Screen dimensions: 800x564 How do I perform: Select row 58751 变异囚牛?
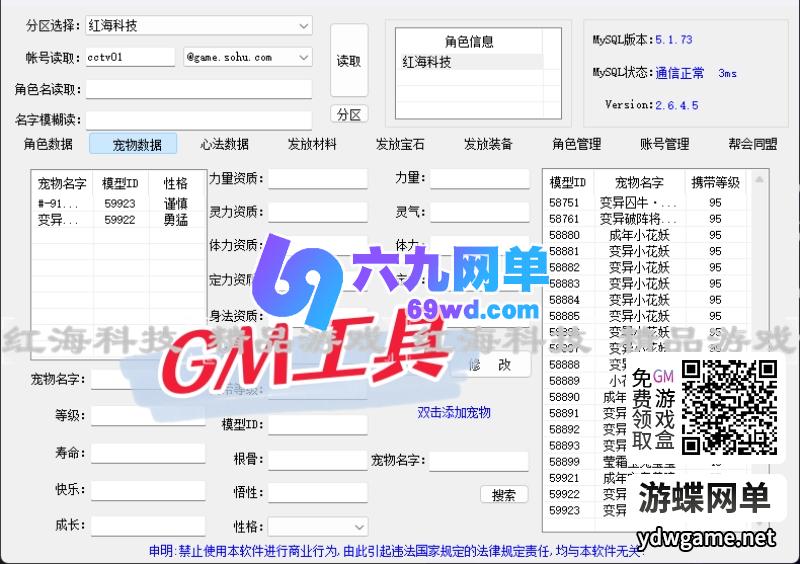click(x=645, y=203)
